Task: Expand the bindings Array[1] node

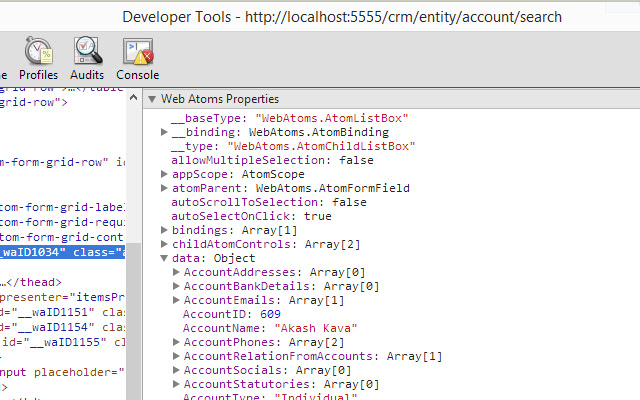Action: pyautogui.click(x=165, y=230)
